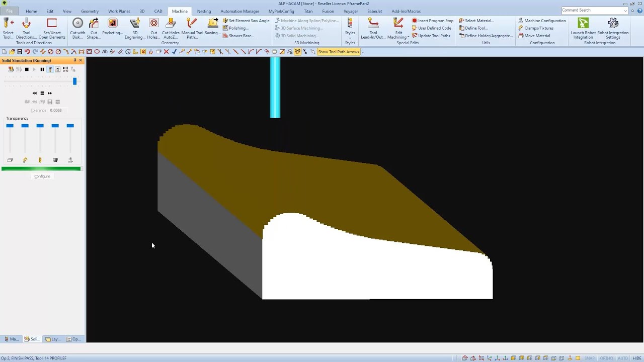Open the Command Search dropdown

click(625, 10)
